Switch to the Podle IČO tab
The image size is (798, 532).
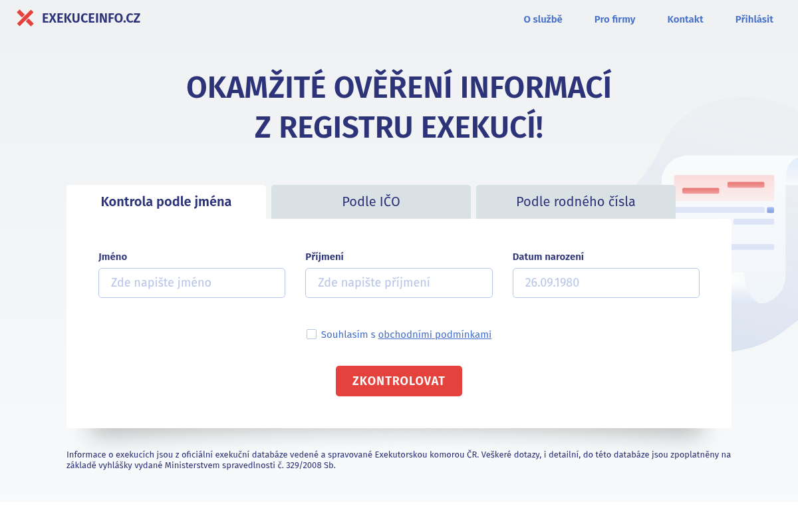click(371, 202)
